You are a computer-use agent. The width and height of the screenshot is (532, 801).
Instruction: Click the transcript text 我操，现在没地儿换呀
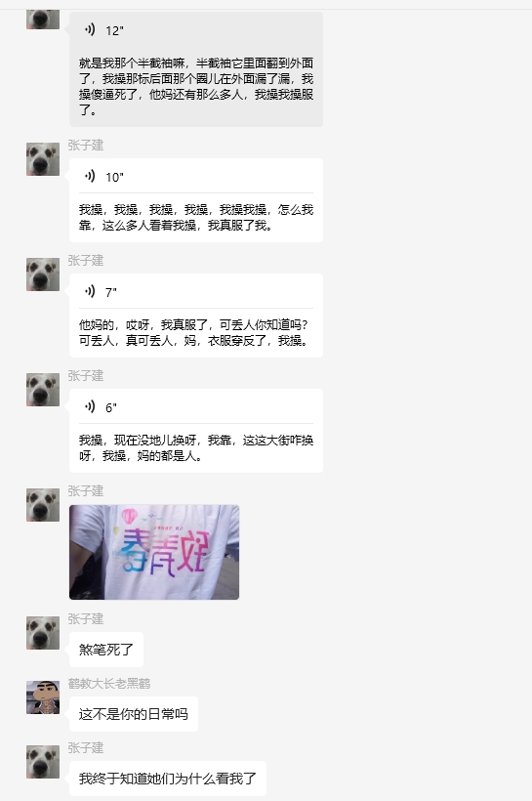pos(196,448)
